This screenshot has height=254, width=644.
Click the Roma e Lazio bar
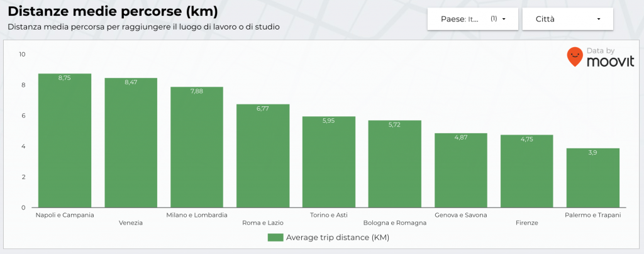click(x=263, y=156)
